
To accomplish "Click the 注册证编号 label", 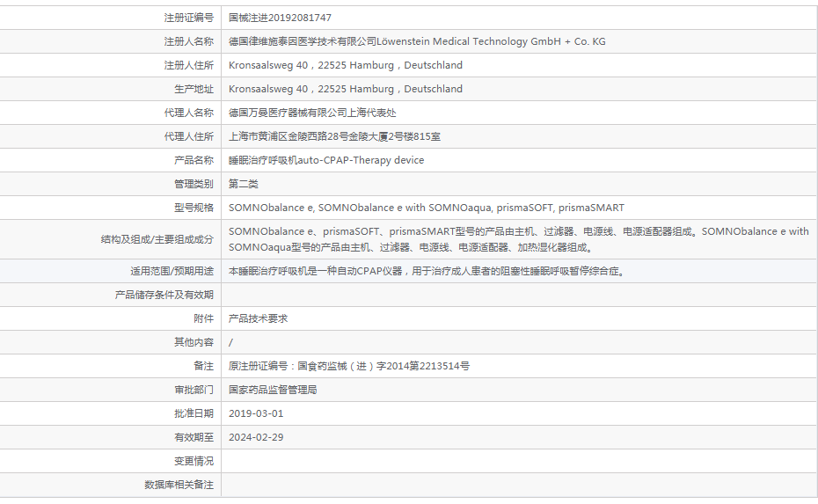I will click(189, 18).
